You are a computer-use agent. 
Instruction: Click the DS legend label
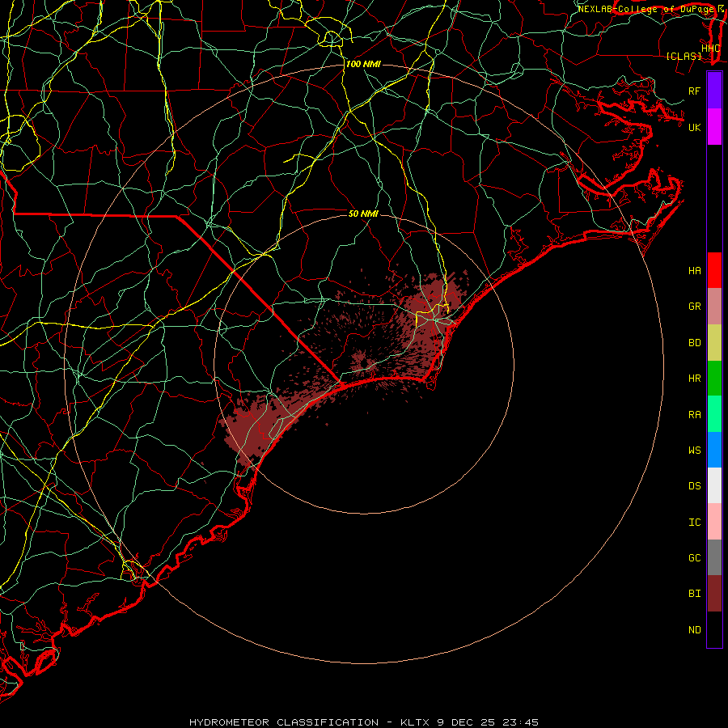694,485
